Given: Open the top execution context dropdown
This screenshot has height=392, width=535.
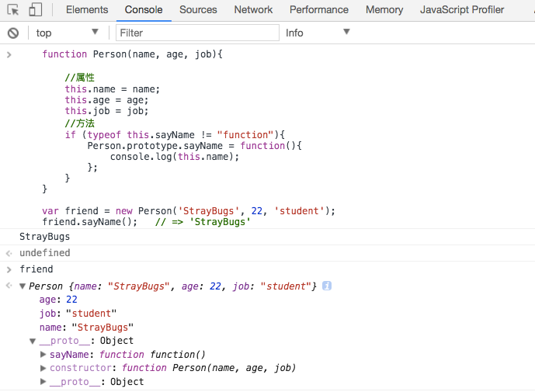Looking at the screenshot, I should (68, 33).
